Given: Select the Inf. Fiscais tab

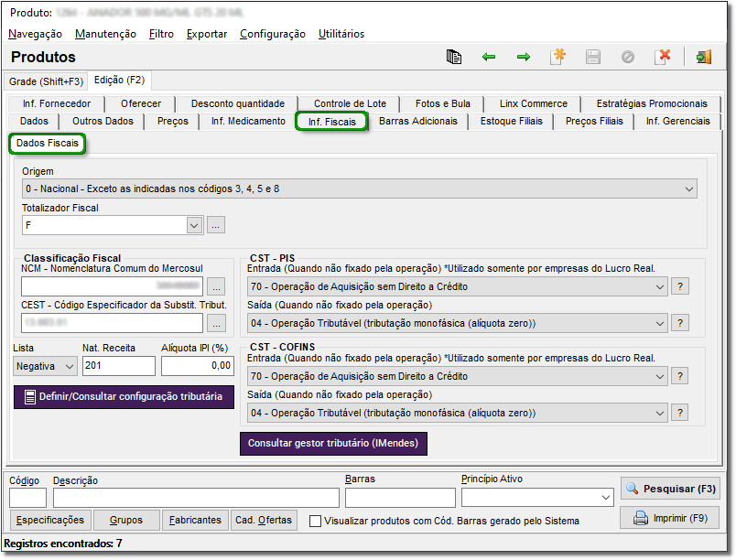Looking at the screenshot, I should [x=332, y=122].
